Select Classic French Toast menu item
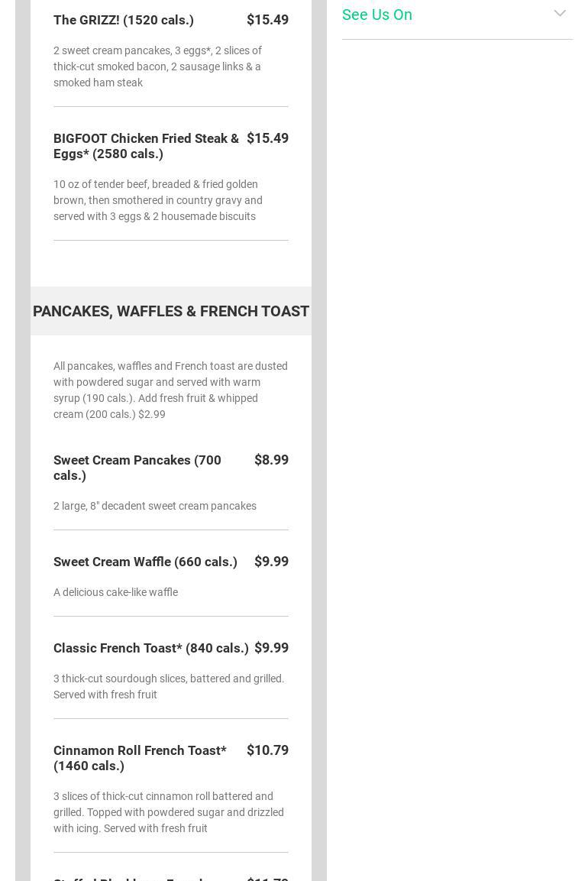 (151, 648)
